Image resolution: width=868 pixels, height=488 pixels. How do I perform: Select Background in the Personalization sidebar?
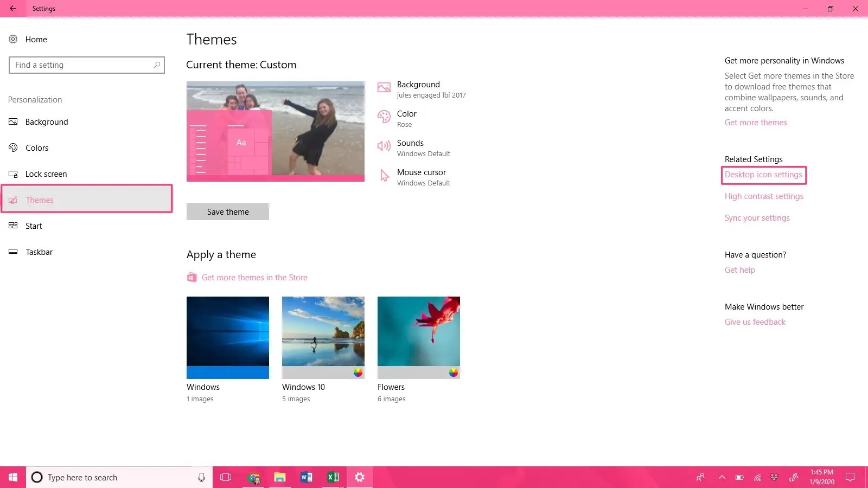click(x=87, y=122)
